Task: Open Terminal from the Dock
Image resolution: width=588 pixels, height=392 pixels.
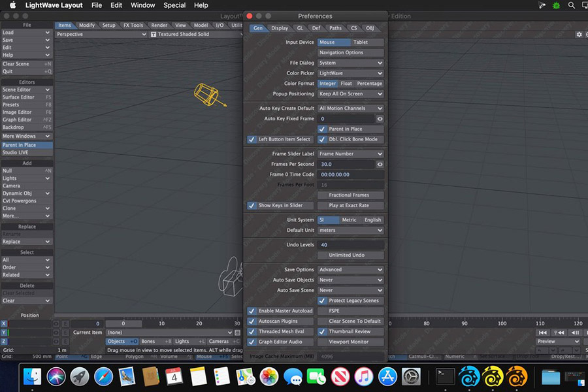Action: (445, 377)
